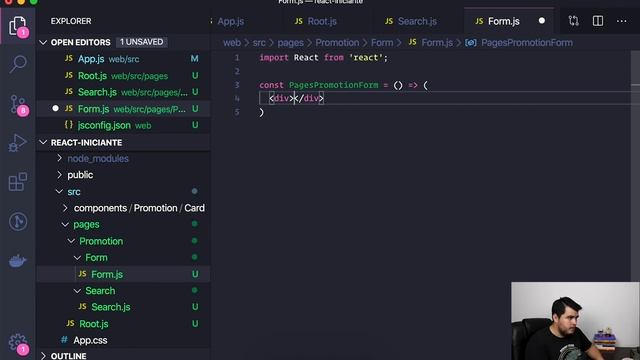Screen dimensions: 640x360
Task: Open the Source Control view
Action: [x=18, y=105]
